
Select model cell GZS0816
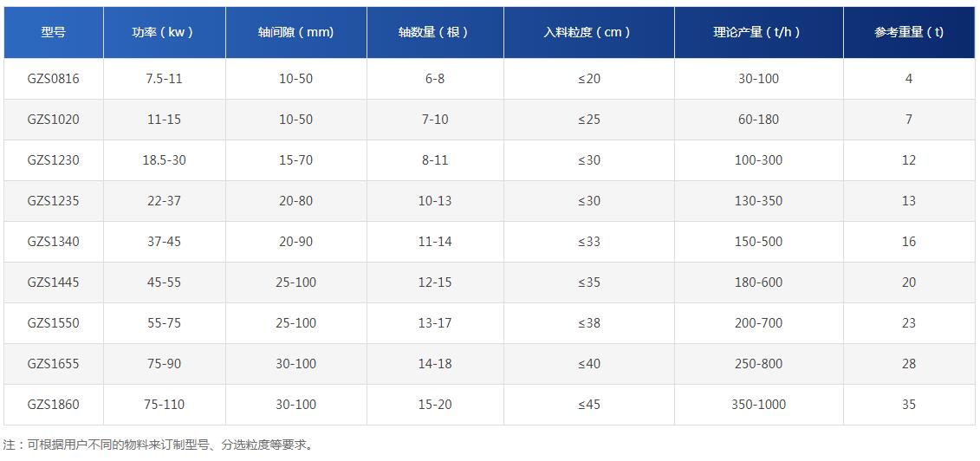53,79
